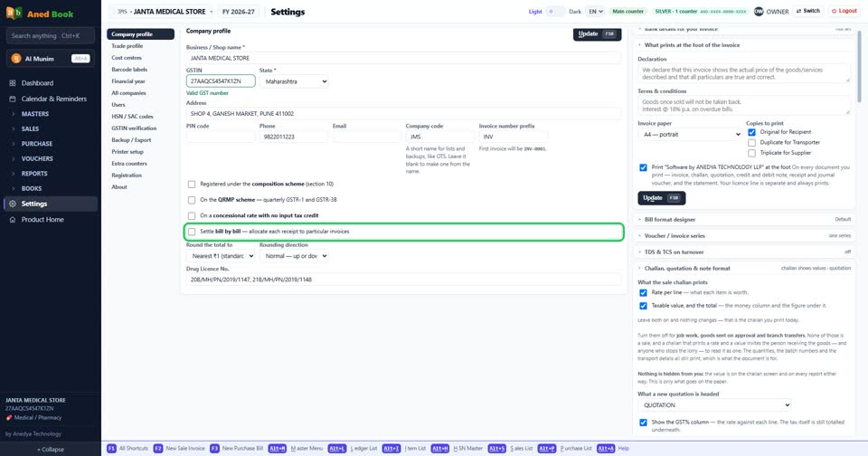Open the Trade profile settings tab

click(x=141, y=46)
